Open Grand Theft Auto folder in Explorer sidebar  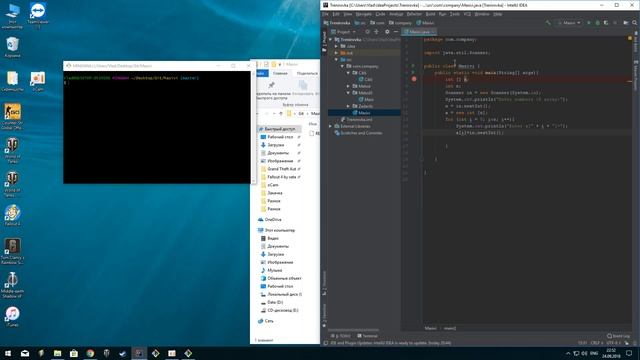tap(280, 169)
